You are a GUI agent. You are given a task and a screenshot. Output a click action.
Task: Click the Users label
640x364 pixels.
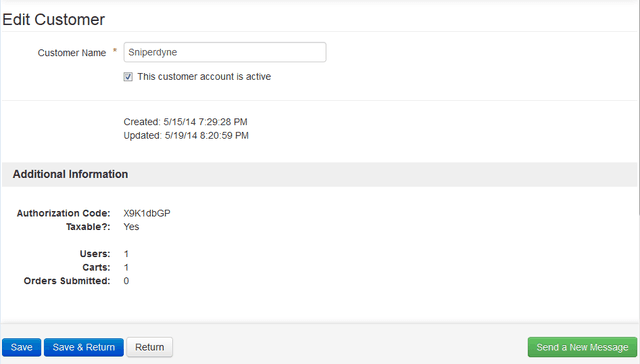(95, 254)
